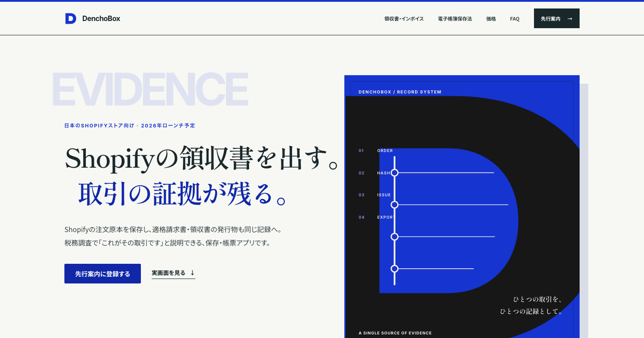644x338 pixels.
Task: Click "DENCHOBOX / RECORD SYSTEM" caption
Action: 400,92
